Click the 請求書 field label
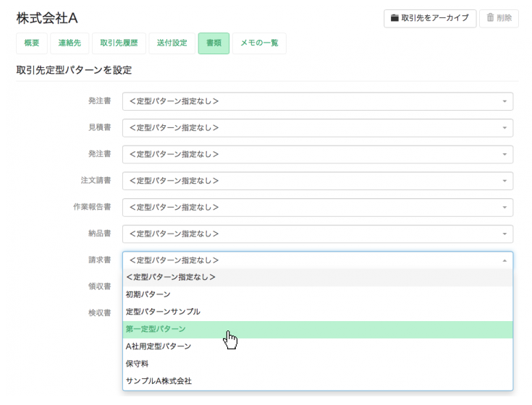Screen dimensions: 532x405 [100, 260]
